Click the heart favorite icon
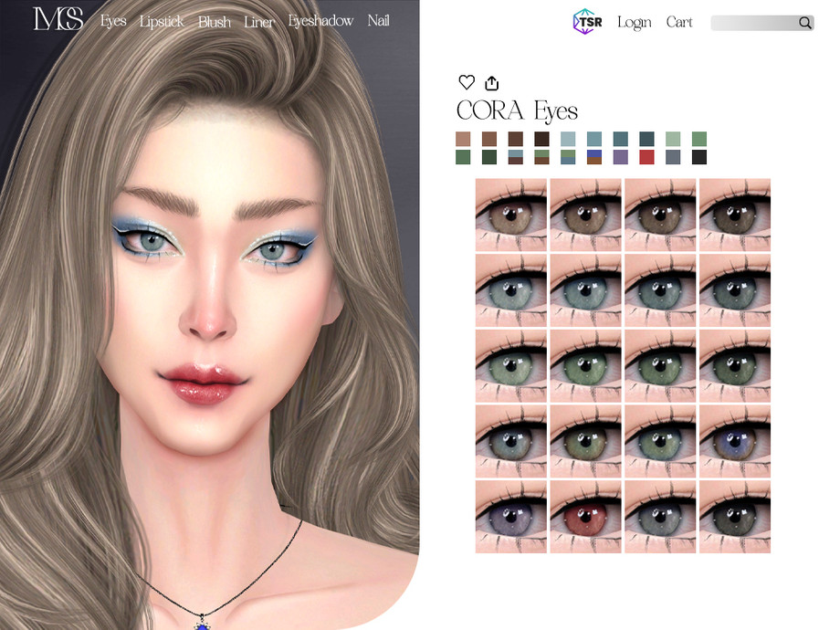This screenshot has height=630, width=840. point(467,82)
